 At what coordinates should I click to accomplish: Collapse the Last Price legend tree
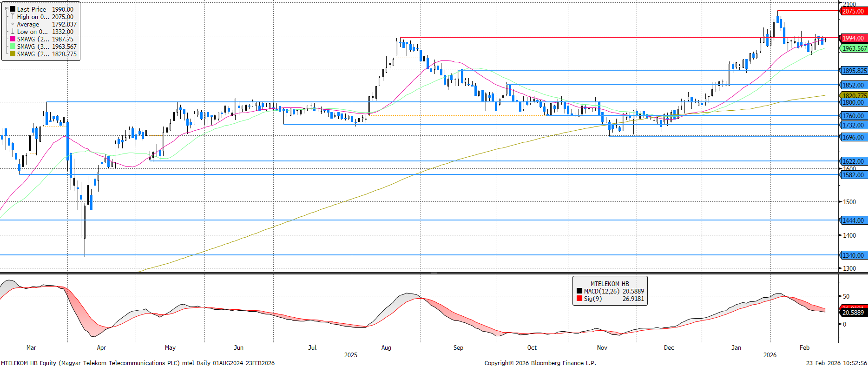[7, 9]
